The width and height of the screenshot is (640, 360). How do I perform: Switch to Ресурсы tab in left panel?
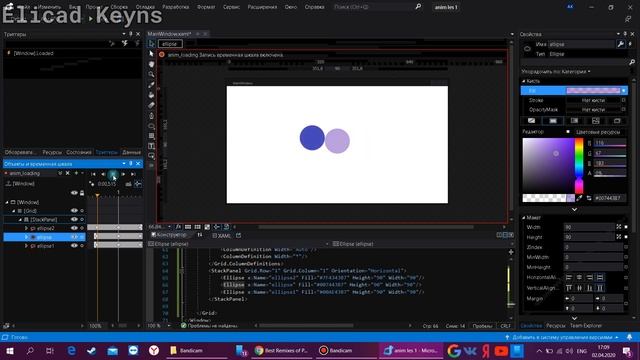[x=52, y=152]
